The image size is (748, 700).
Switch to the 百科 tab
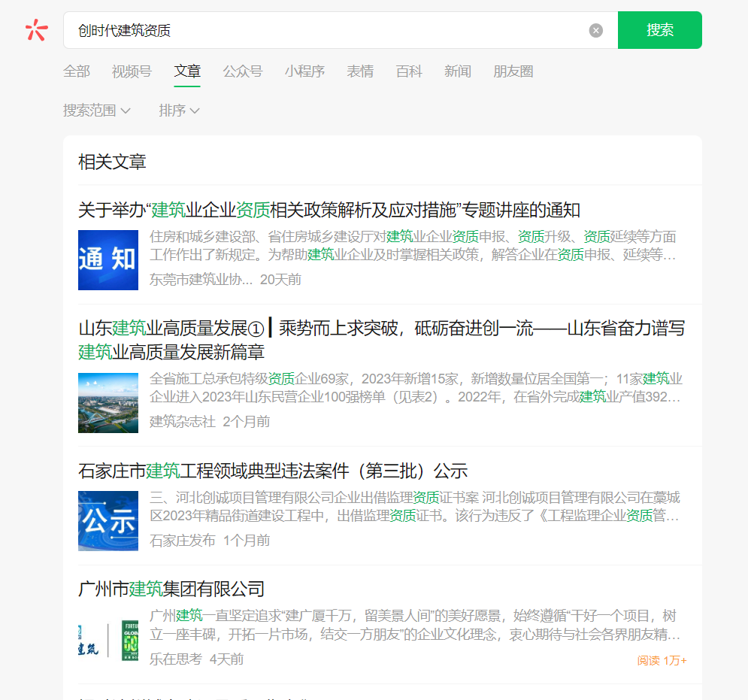pyautogui.click(x=409, y=71)
